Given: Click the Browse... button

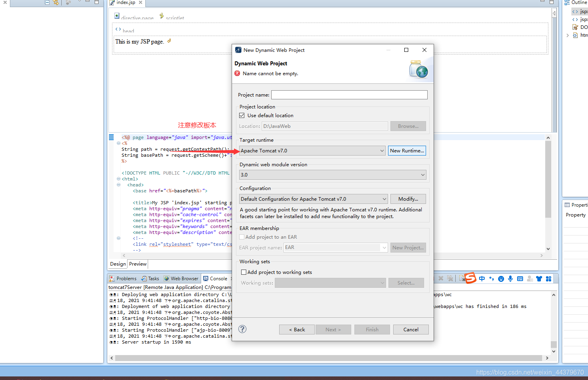Looking at the screenshot, I should pos(408,126).
